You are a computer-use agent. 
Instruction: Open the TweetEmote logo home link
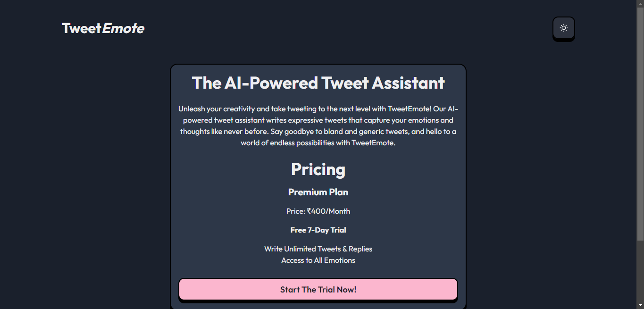[x=103, y=28]
